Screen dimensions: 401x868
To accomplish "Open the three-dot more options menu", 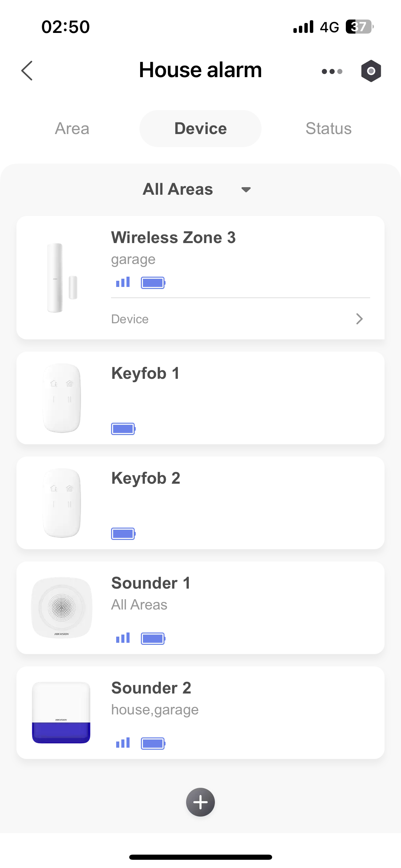I will [332, 71].
